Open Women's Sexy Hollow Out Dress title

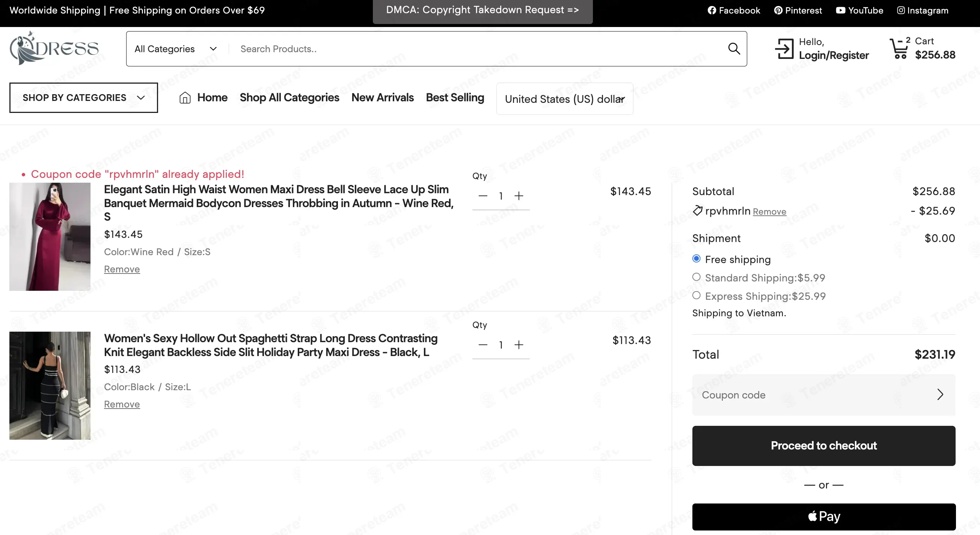click(270, 345)
